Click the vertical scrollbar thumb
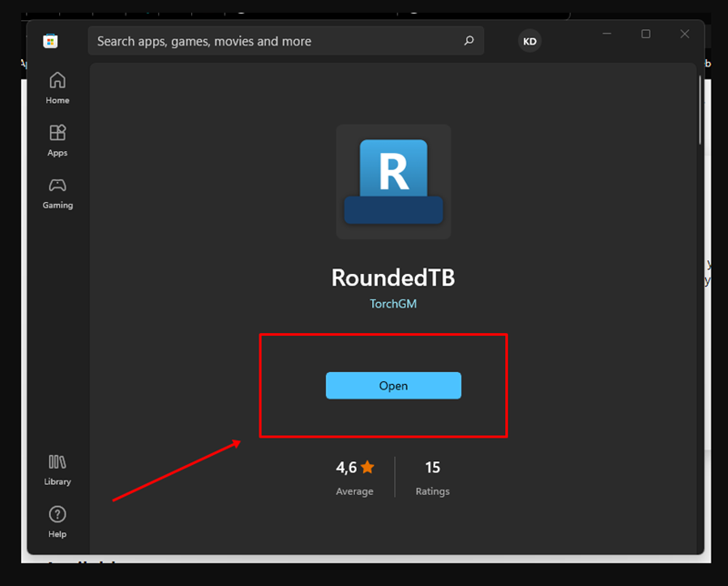This screenshot has width=728, height=586. pyautogui.click(x=700, y=109)
